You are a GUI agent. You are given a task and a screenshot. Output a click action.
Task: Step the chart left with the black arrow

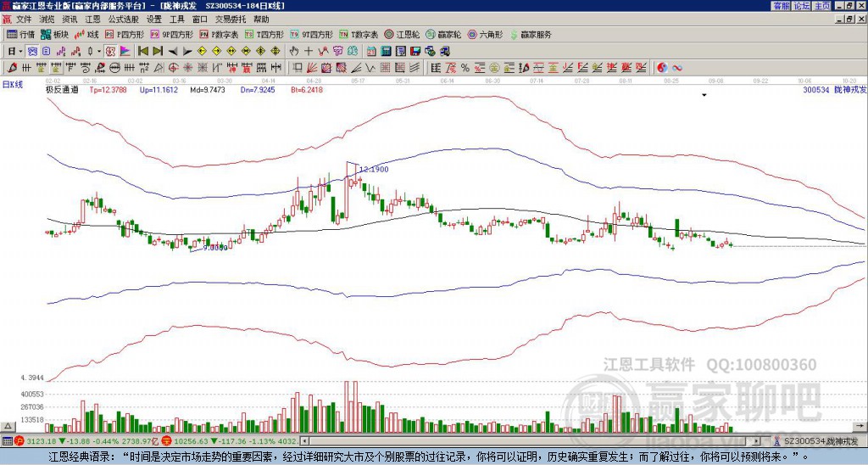coord(173,52)
